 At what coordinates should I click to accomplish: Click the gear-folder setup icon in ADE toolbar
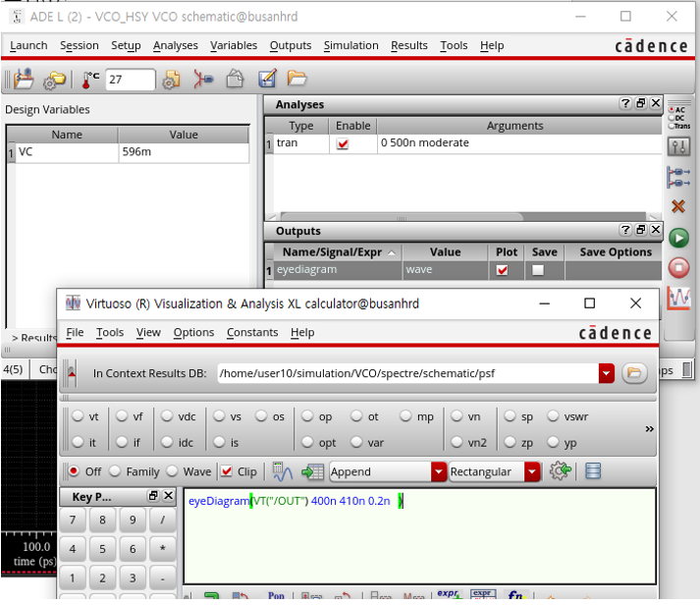54,81
